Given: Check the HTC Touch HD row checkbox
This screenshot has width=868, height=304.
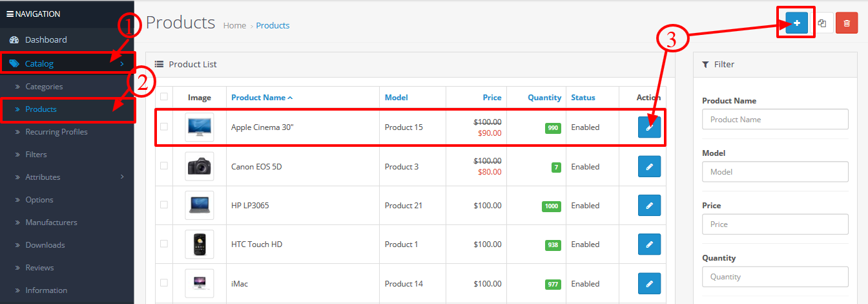Looking at the screenshot, I should [x=164, y=243].
